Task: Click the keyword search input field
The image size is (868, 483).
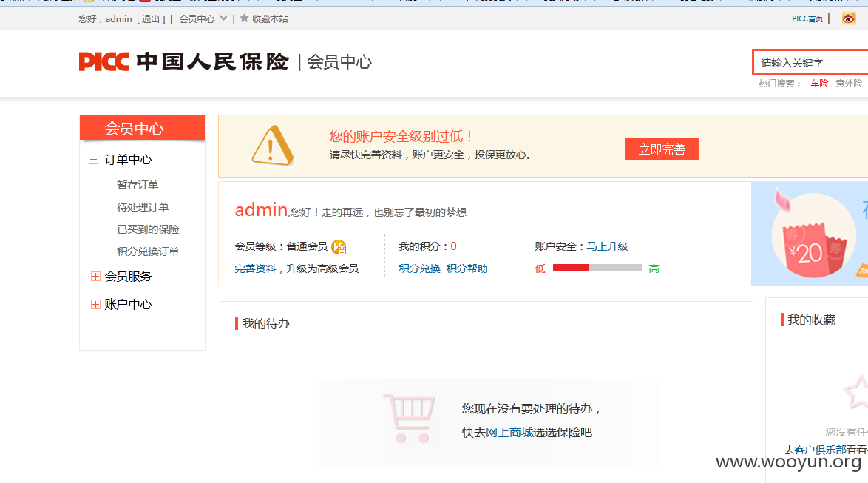Action: click(x=810, y=63)
